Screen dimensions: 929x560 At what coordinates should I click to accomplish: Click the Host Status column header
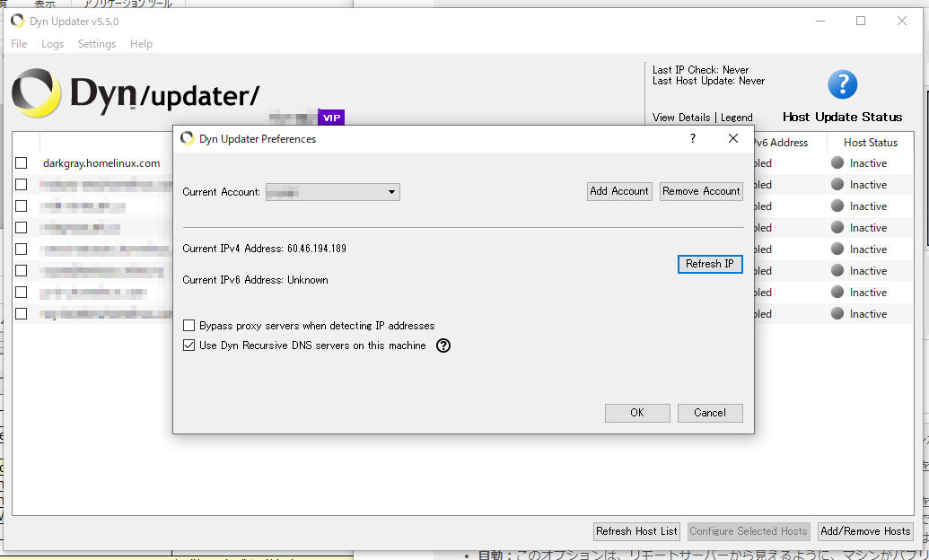871,143
